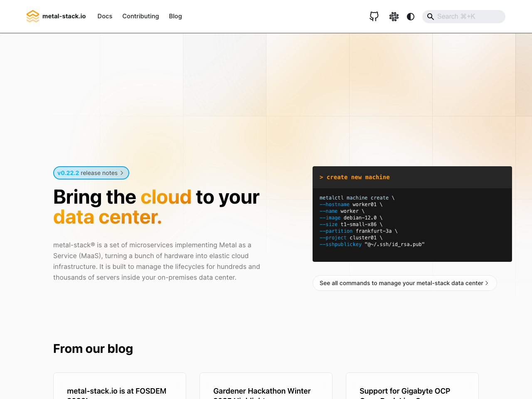Click the magnifying glass search icon

click(431, 17)
